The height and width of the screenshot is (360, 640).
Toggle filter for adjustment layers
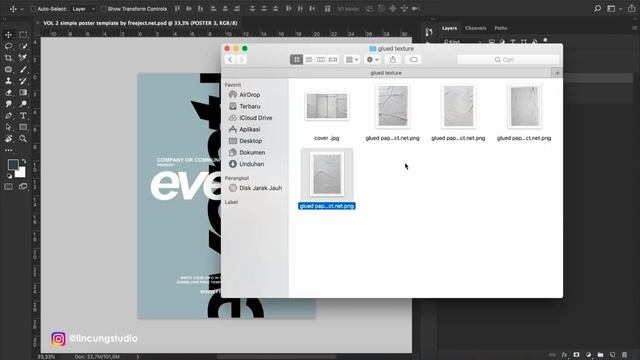502,42
